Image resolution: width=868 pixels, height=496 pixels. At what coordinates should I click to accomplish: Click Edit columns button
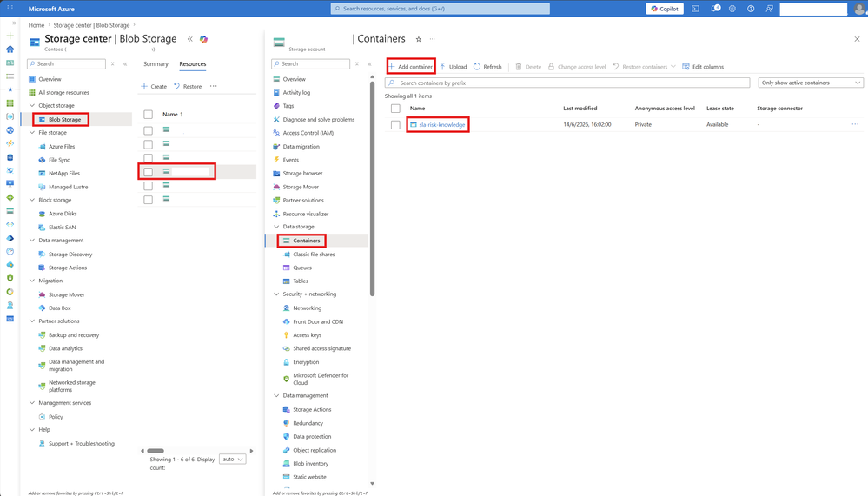pyautogui.click(x=703, y=67)
